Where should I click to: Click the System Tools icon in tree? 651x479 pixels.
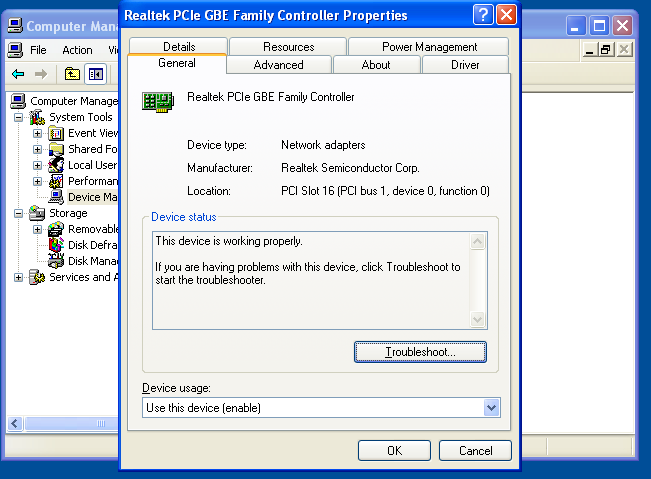37,117
